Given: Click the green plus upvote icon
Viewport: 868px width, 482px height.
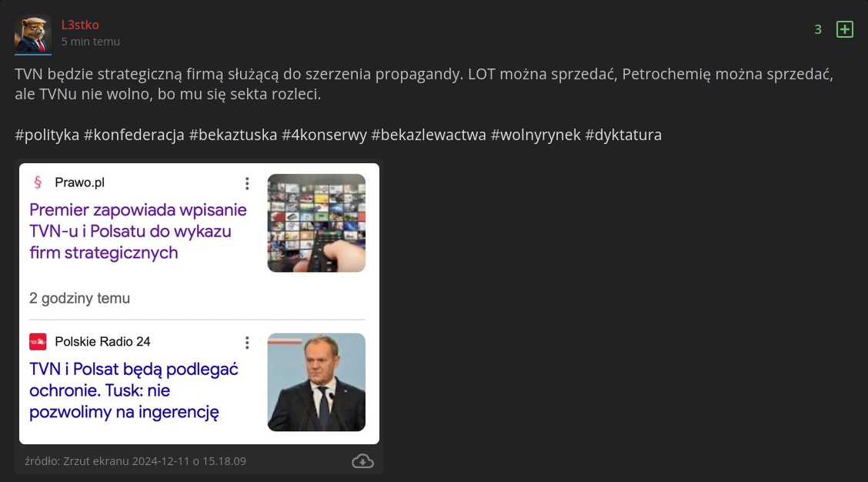Looking at the screenshot, I should click(x=844, y=29).
